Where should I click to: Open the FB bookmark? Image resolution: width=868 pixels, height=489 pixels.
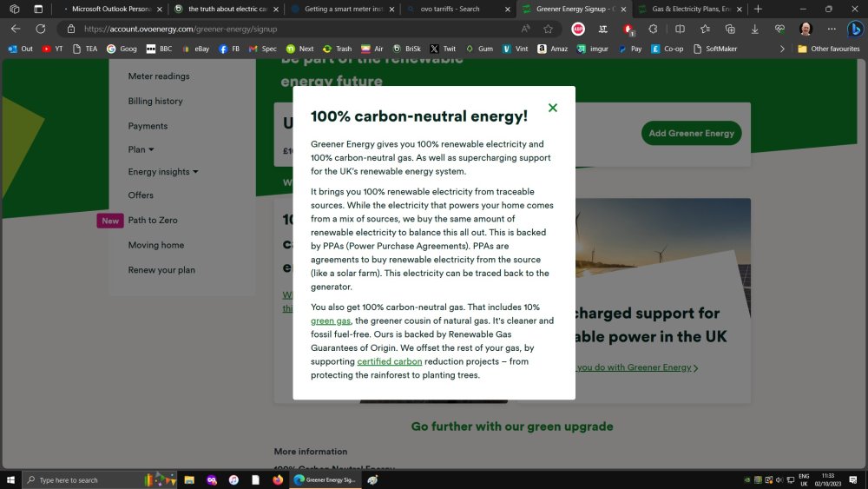pyautogui.click(x=229, y=49)
